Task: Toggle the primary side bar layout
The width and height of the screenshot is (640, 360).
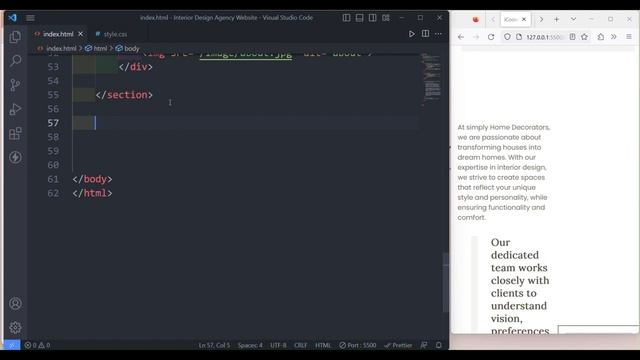Action: click(x=346, y=18)
